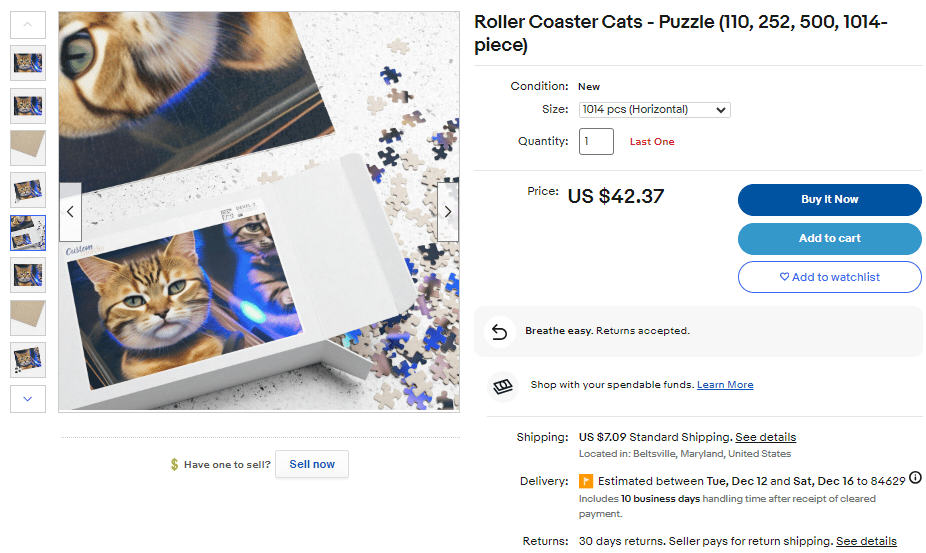Show next image with right arrow
The width and height of the screenshot is (926, 553).
click(448, 211)
